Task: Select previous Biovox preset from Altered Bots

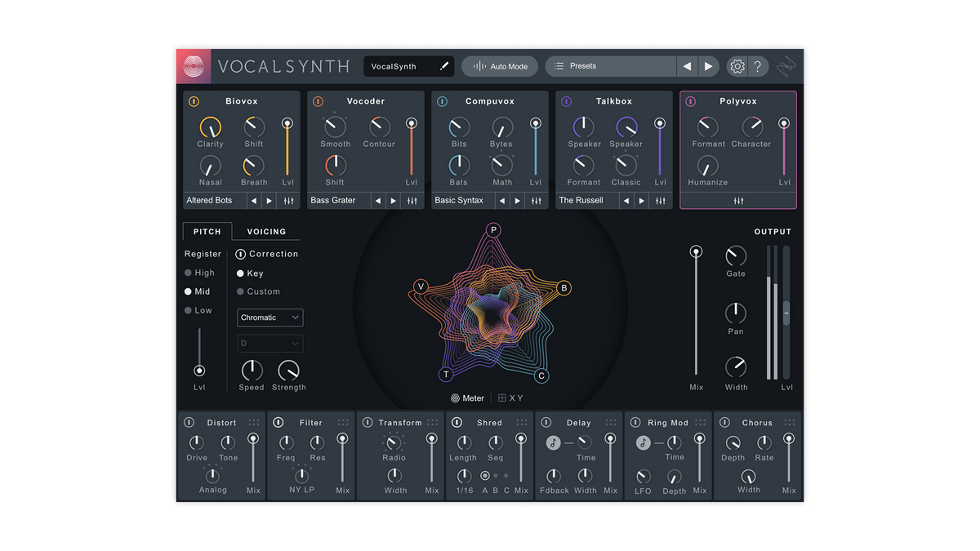Action: (254, 201)
